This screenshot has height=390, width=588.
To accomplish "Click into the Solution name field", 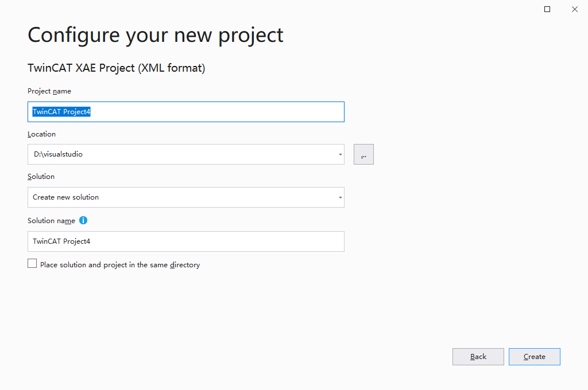I will click(186, 241).
